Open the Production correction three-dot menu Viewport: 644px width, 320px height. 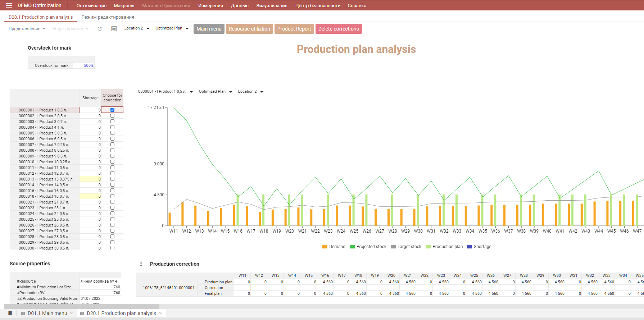tap(141, 264)
